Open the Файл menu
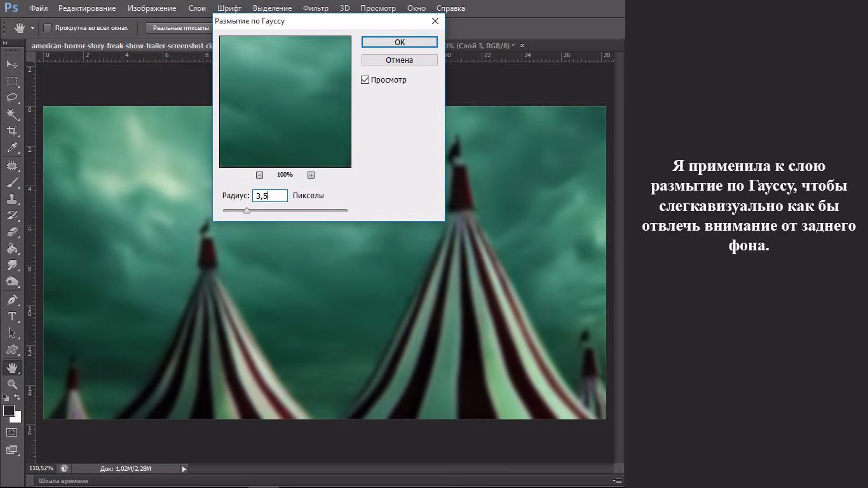This screenshot has width=868, height=488. pos(39,8)
